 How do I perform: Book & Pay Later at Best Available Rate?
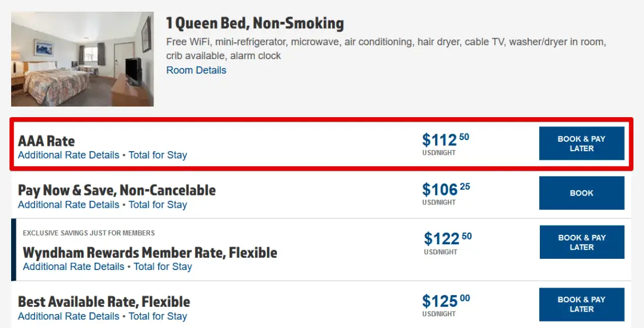pyautogui.click(x=581, y=304)
